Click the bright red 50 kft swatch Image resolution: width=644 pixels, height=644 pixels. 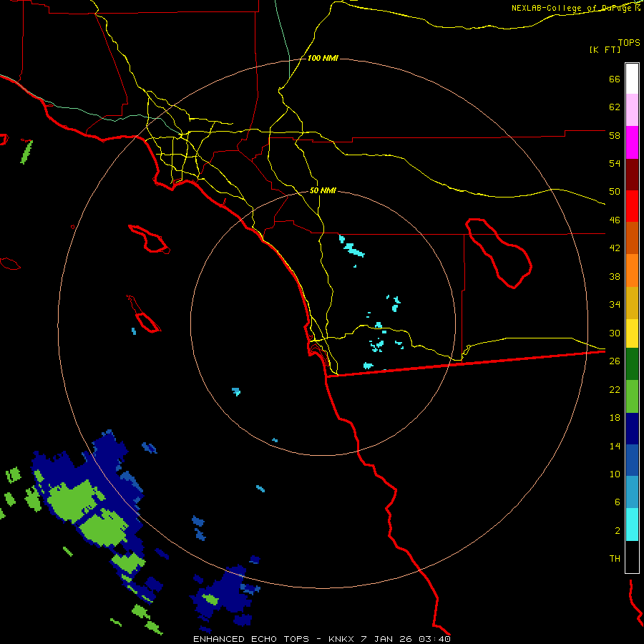tap(632, 206)
